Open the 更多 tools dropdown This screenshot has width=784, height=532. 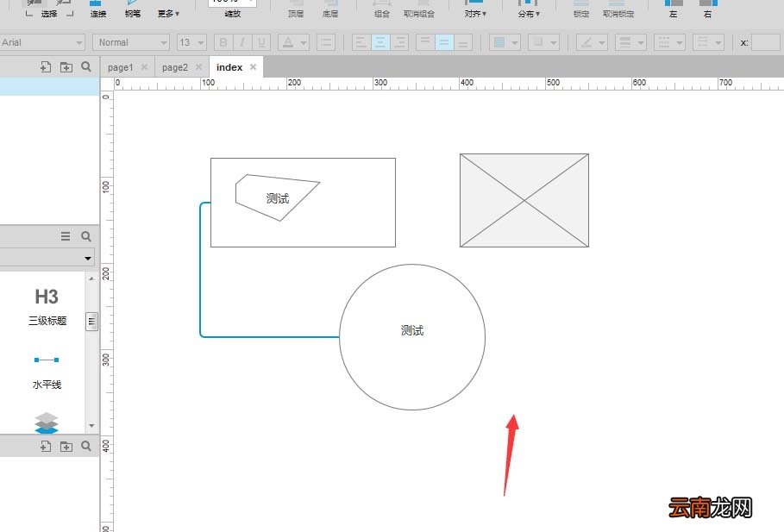(168, 14)
